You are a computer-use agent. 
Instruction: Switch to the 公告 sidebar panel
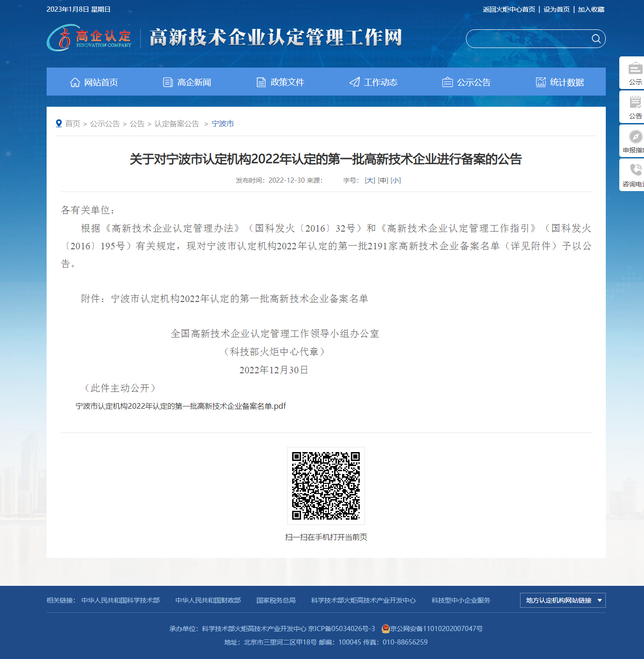[x=634, y=107]
